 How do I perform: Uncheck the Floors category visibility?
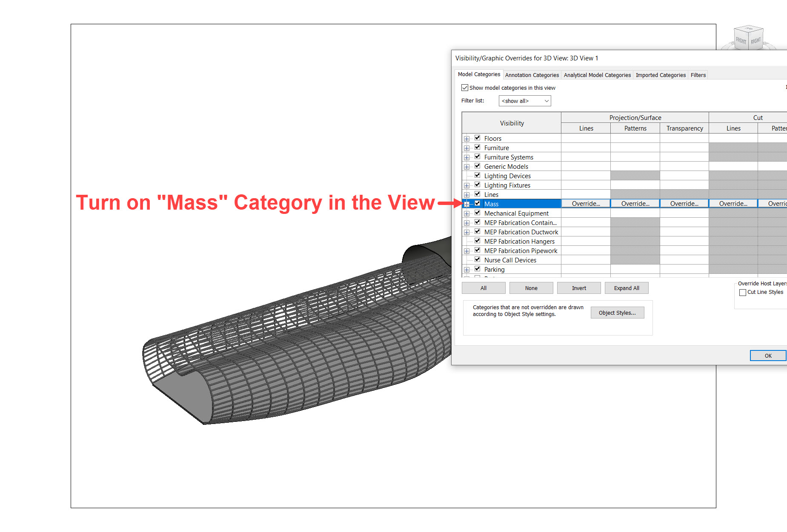pyautogui.click(x=477, y=138)
